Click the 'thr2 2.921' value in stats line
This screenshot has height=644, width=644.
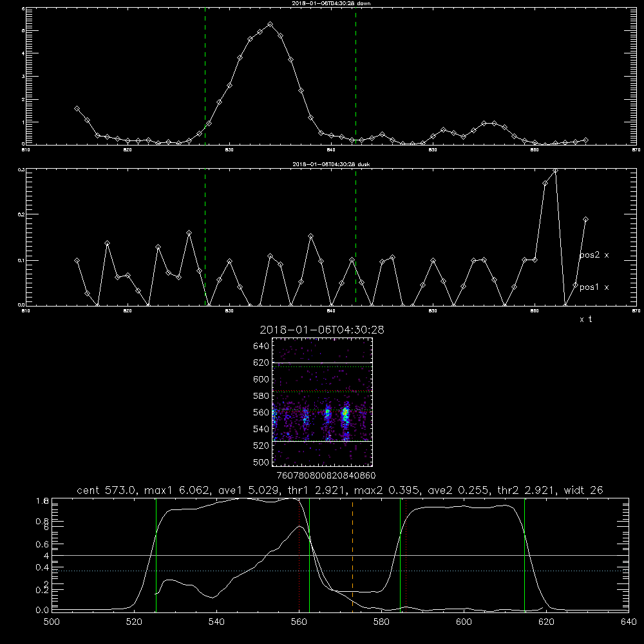pos(528,490)
